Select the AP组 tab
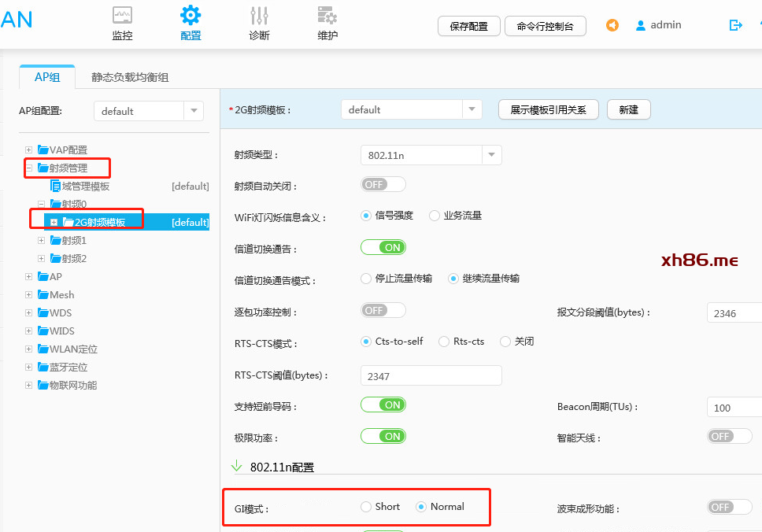Viewport: 762px width, 532px height. (46, 76)
